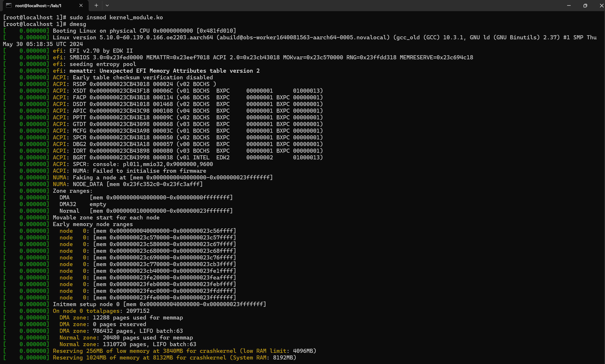
Task: Click the ACPI DSDT table line
Action: [188, 104]
